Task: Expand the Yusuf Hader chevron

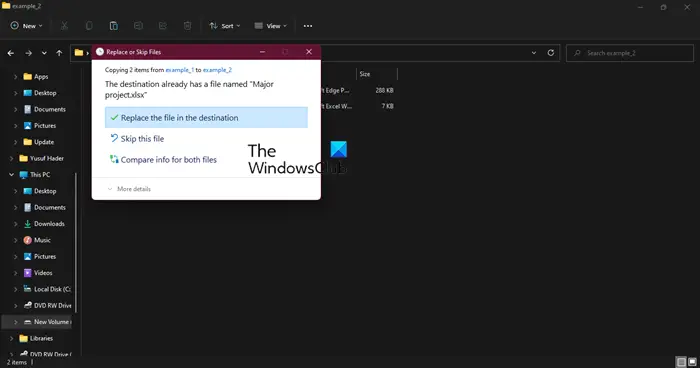Action: (11, 158)
